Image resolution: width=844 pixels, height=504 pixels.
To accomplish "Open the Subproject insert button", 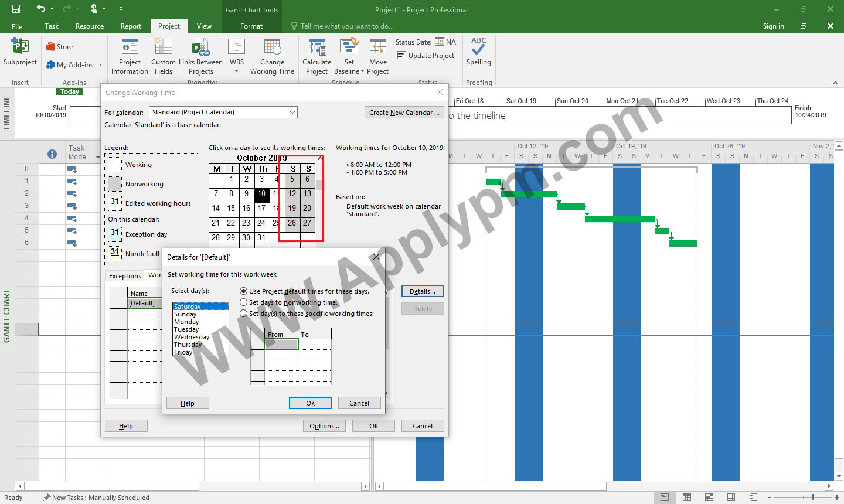I will [x=20, y=53].
